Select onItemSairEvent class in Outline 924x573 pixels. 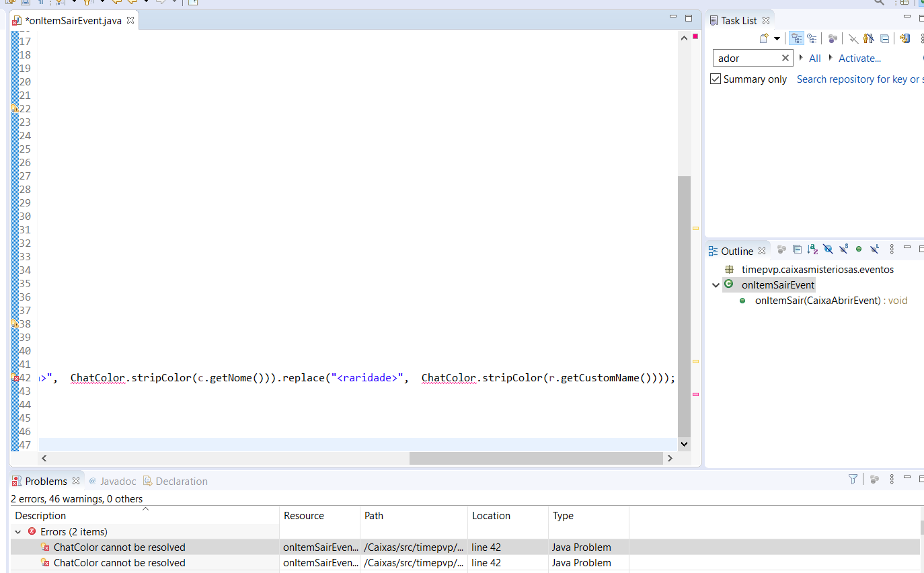pyautogui.click(x=778, y=285)
